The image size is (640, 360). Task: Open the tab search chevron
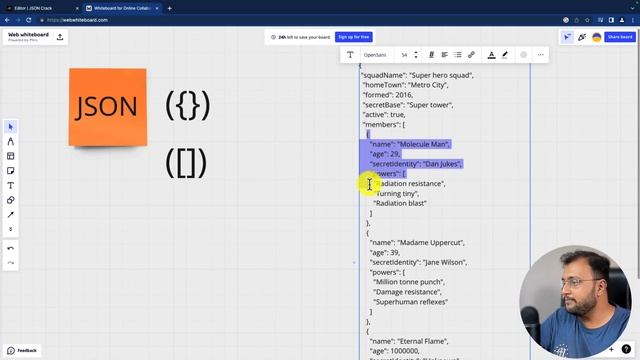(632, 8)
